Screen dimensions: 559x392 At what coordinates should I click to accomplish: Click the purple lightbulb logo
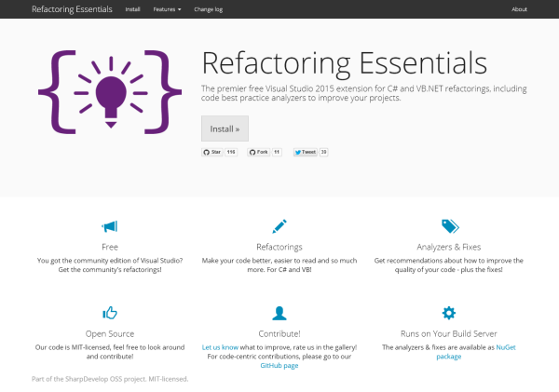click(x=110, y=91)
